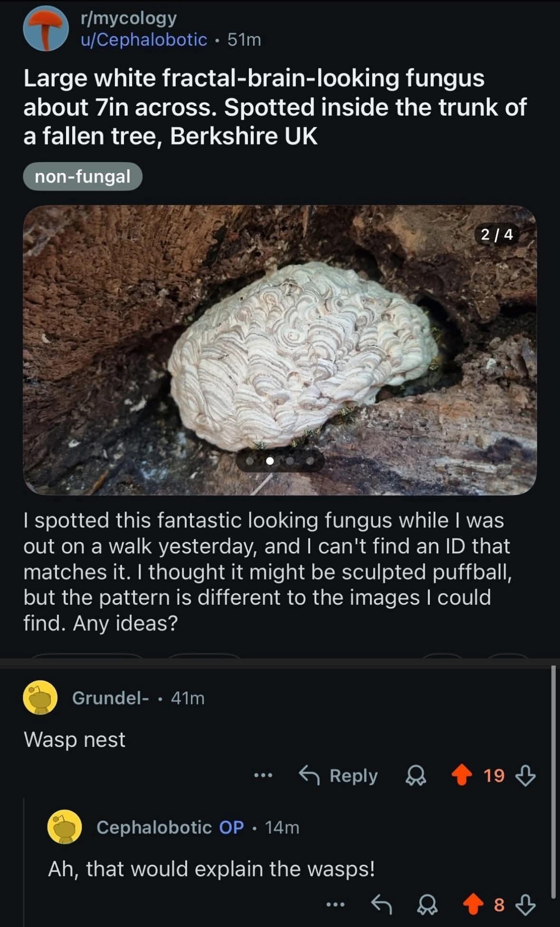Give an award to Grundel-'s comment

point(415,775)
